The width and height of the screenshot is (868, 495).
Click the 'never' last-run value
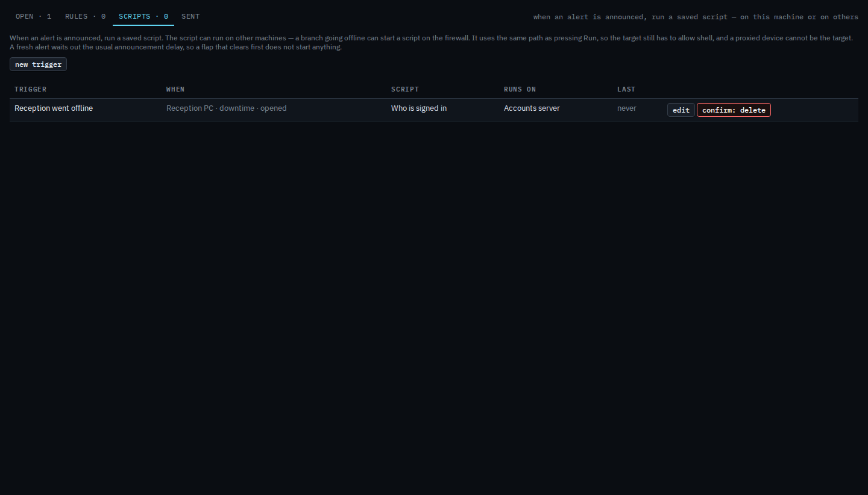pyautogui.click(x=627, y=108)
